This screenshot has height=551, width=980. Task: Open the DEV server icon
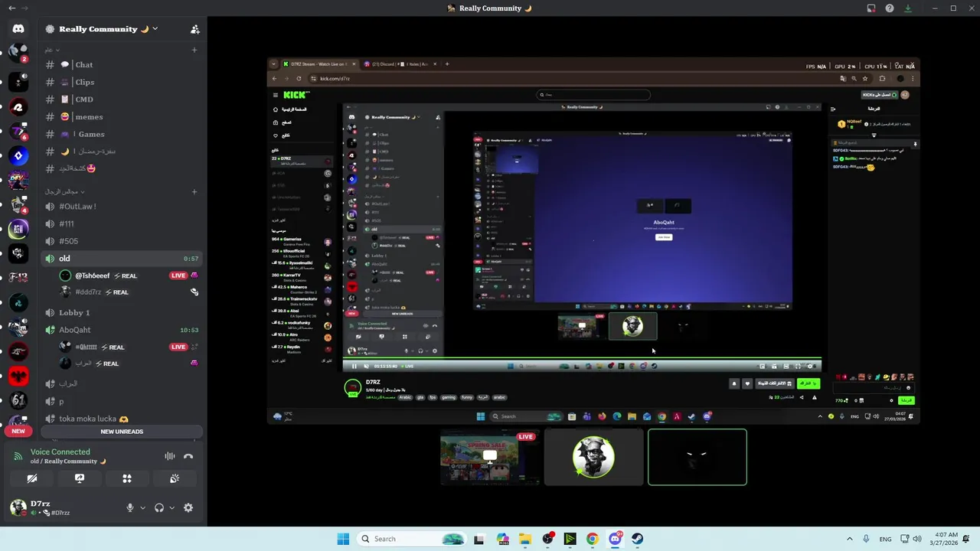point(18,180)
